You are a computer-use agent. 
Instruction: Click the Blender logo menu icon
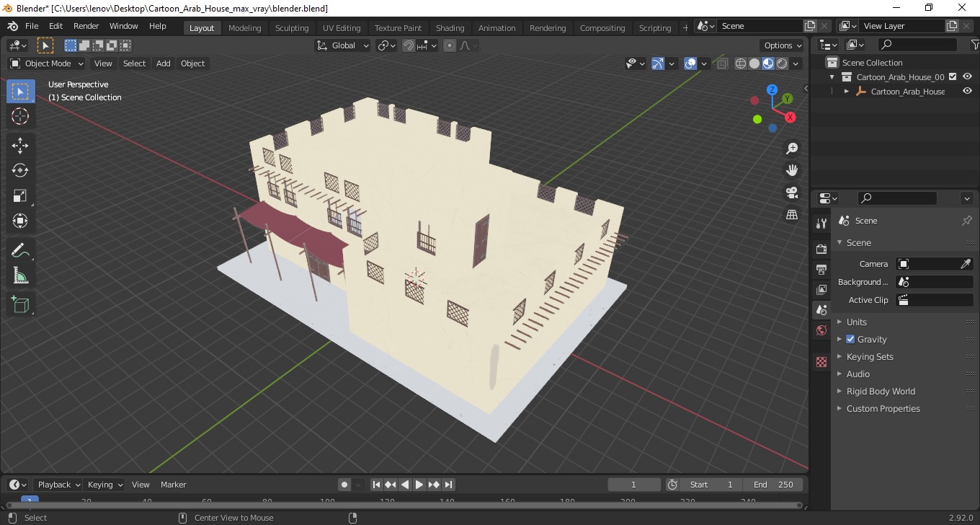point(12,26)
